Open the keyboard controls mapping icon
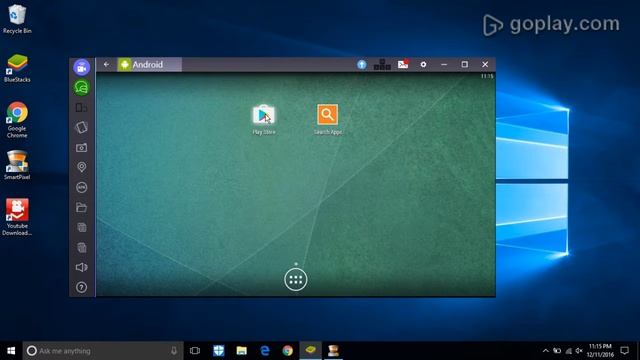The width and height of the screenshot is (640, 360). [x=382, y=64]
